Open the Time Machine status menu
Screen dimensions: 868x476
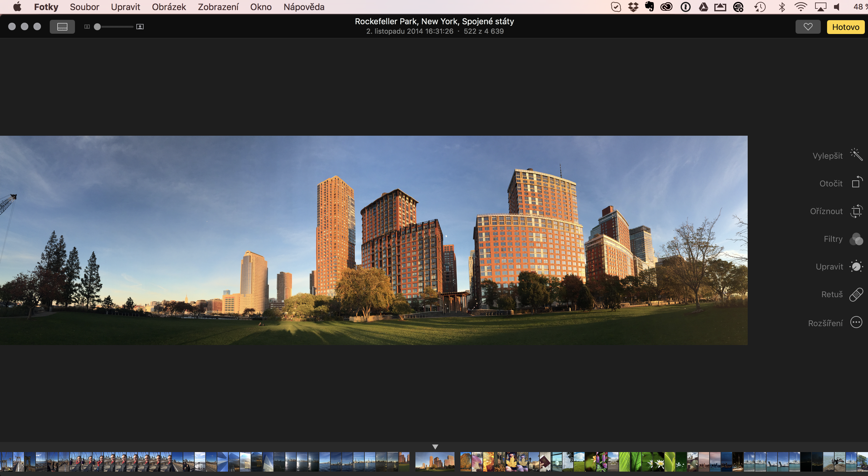click(x=760, y=7)
